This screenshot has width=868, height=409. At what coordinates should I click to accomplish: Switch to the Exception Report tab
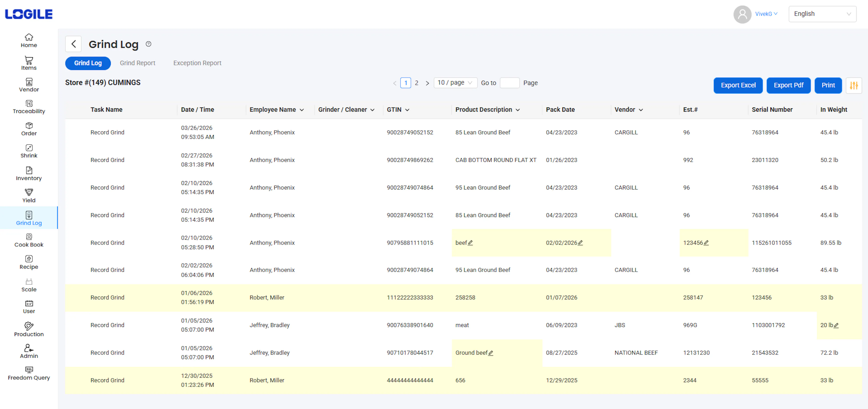[x=197, y=63]
